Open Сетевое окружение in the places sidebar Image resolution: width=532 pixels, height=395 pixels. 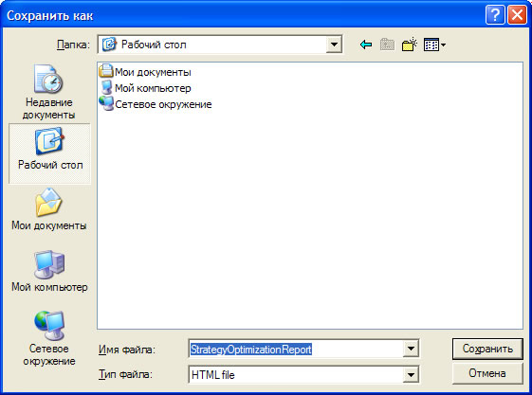(x=49, y=339)
